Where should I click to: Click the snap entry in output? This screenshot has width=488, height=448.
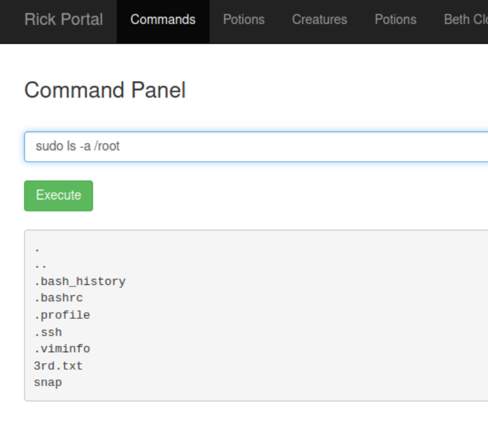tap(48, 383)
